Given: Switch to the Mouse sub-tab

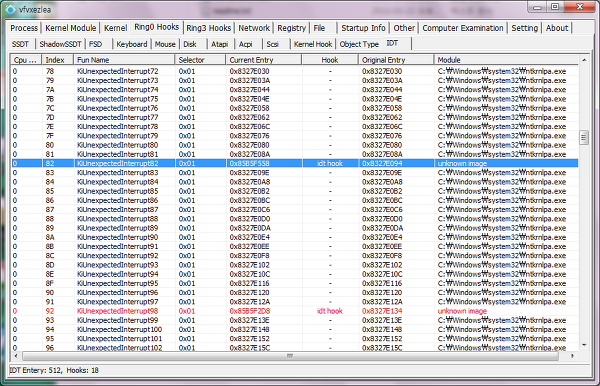Looking at the screenshot, I should (x=165, y=44).
